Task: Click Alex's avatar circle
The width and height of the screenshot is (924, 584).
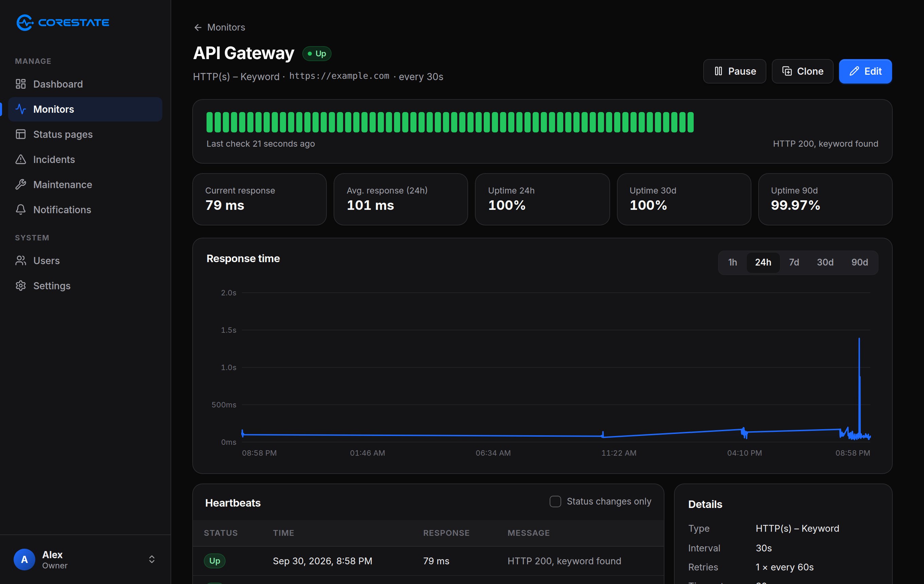Action: click(24, 560)
